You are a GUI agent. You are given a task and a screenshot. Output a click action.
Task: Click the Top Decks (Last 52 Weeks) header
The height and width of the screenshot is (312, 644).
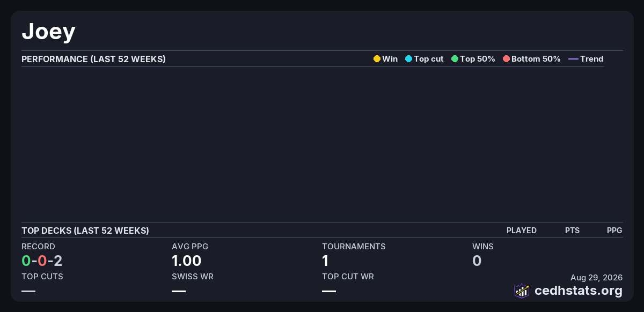(x=85, y=231)
